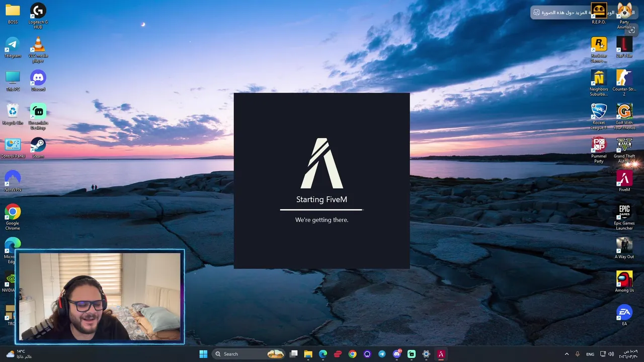Screen dimensions: 644x362
Task: Open Golf With Your Friends shortcut
Action: (624, 116)
